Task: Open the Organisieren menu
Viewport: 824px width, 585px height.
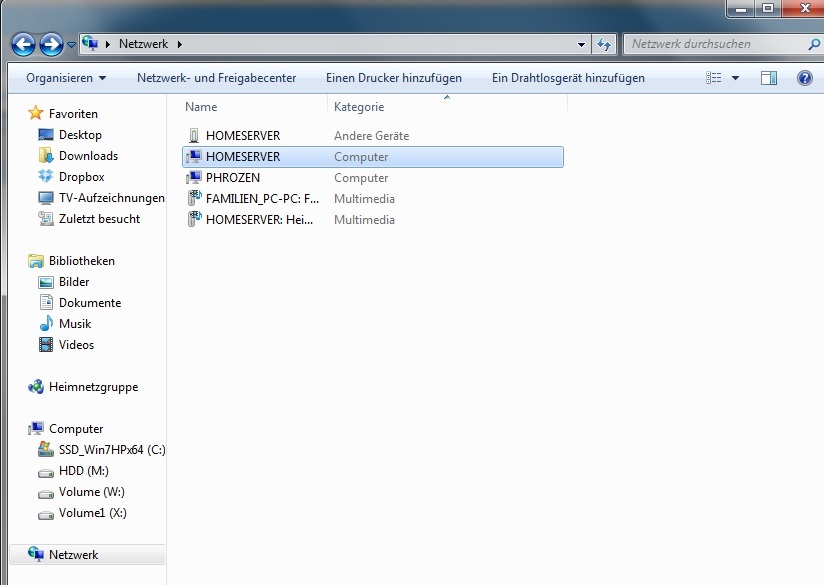Action: (x=66, y=78)
